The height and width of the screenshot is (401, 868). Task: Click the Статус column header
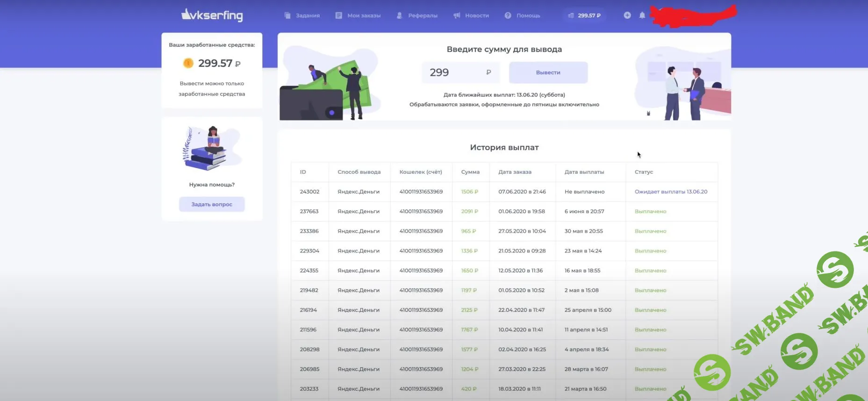click(x=644, y=172)
